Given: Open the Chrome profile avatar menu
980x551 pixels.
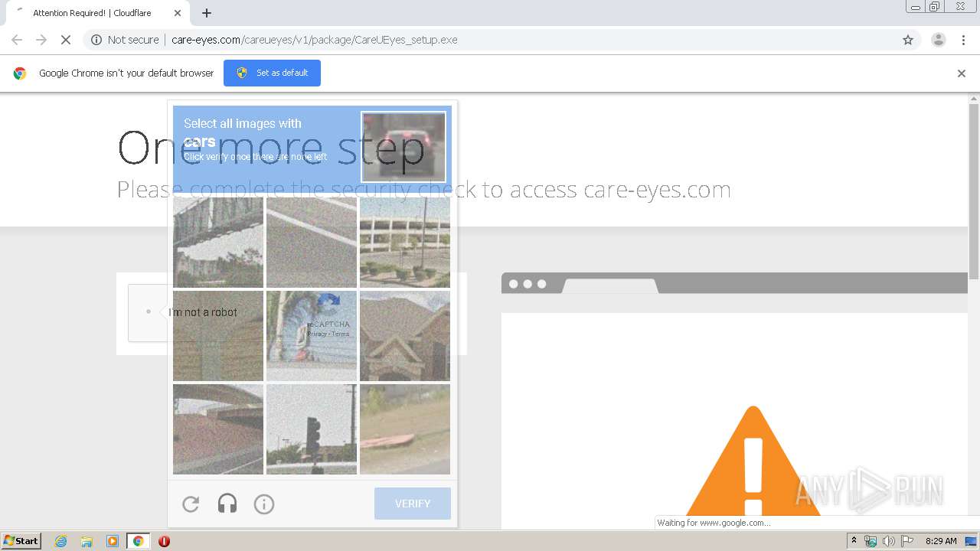Looking at the screenshot, I should (939, 40).
